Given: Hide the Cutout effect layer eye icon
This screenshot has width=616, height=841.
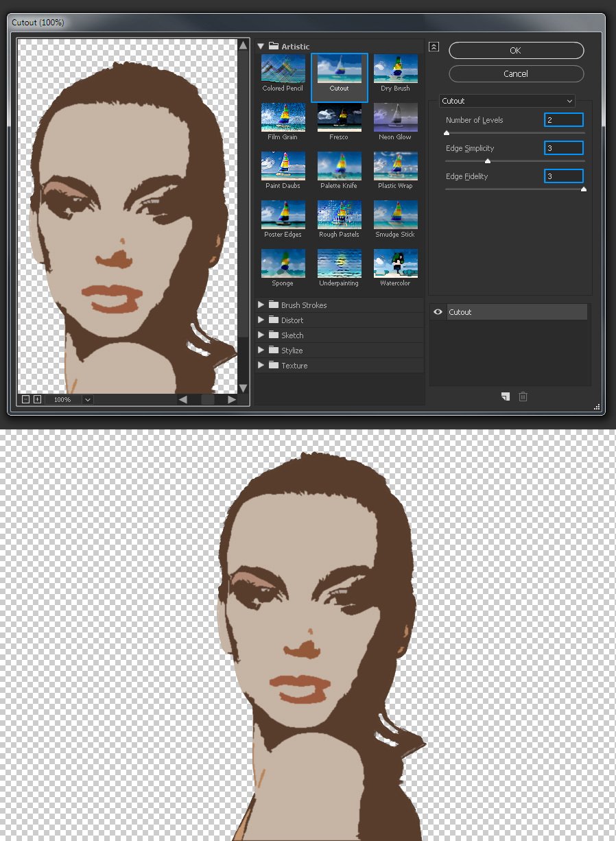Looking at the screenshot, I should 438,312.
